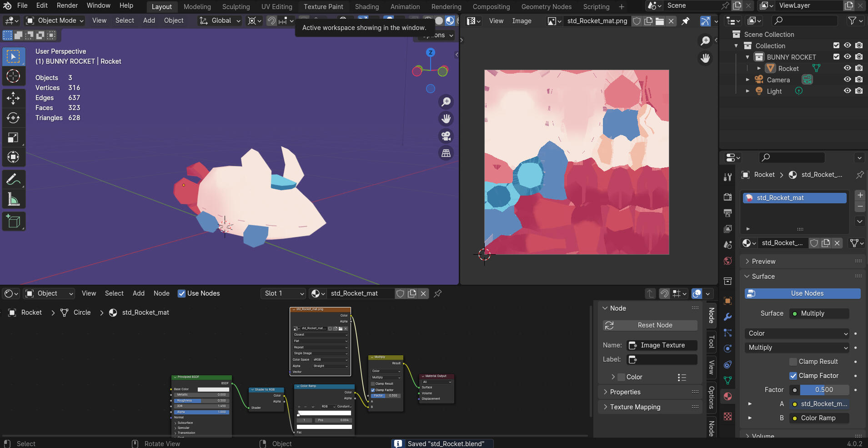The height and width of the screenshot is (448, 868).
Task: Hide the Rocket object in the outliner
Action: click(x=847, y=68)
